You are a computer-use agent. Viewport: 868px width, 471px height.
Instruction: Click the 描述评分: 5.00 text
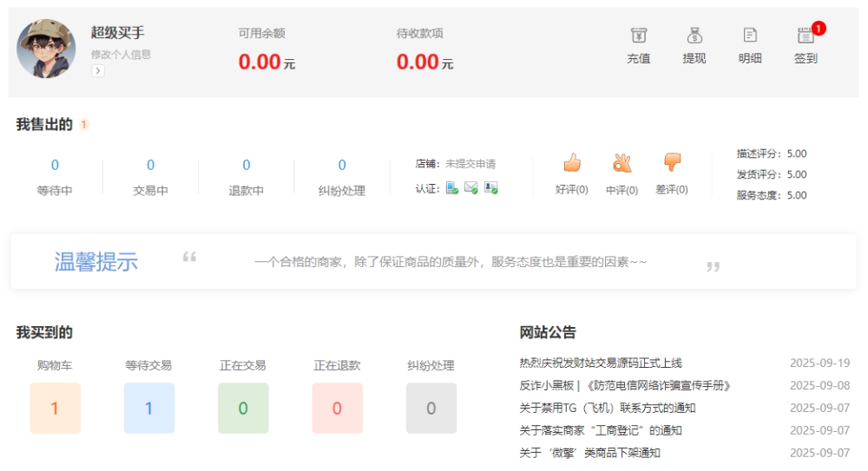772,154
